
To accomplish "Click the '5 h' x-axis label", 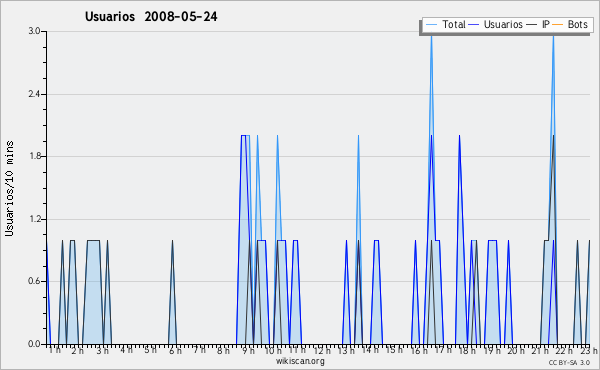I will click(150, 350).
